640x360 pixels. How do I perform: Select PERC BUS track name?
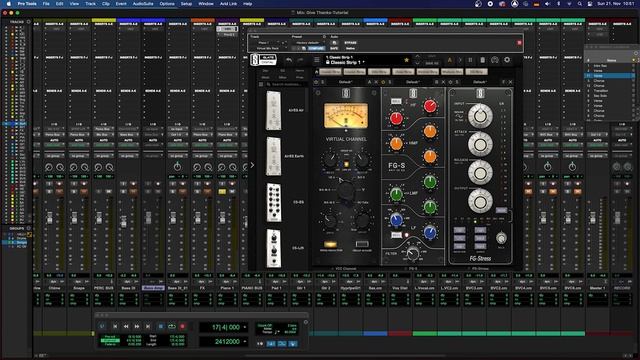coord(104,288)
